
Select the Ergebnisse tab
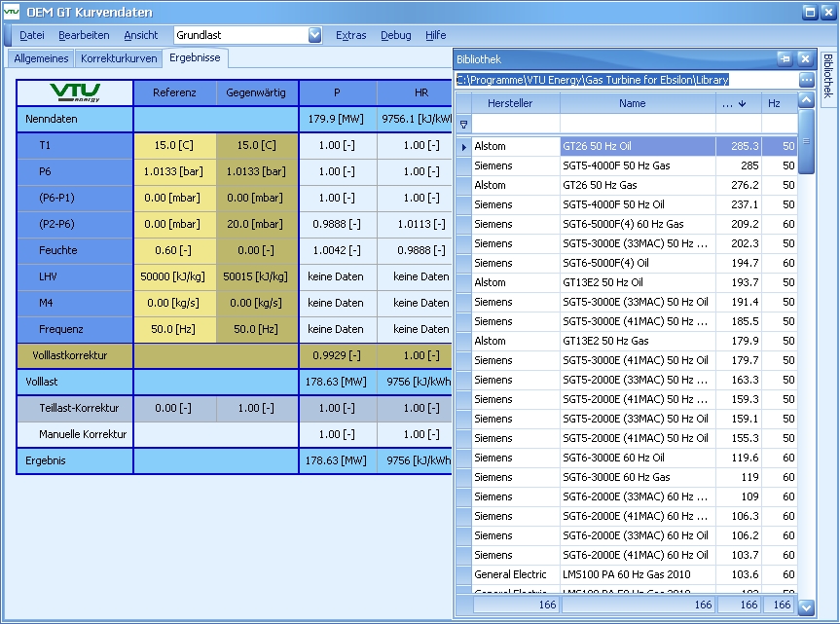[x=195, y=57]
